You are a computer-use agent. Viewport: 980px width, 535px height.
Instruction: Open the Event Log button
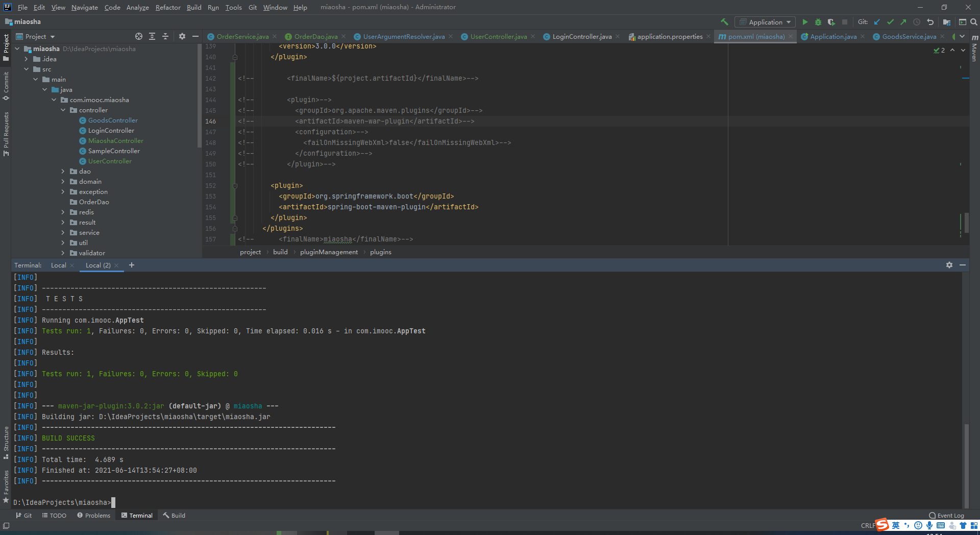pos(946,515)
